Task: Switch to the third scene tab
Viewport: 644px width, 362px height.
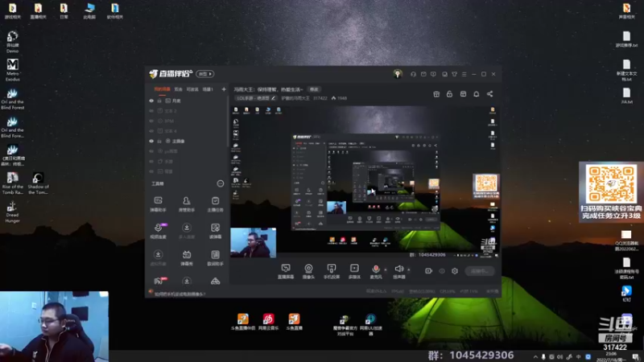Action: 192,89
